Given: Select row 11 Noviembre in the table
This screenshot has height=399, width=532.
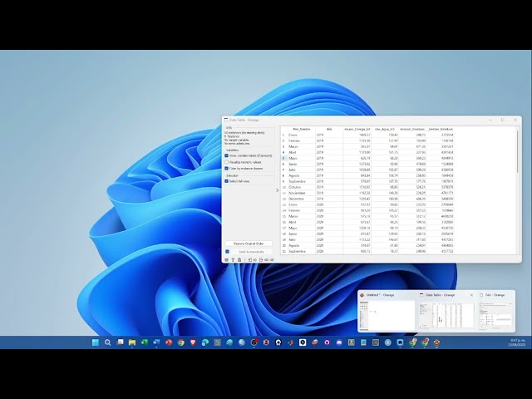Looking at the screenshot, I should click(x=367, y=193).
